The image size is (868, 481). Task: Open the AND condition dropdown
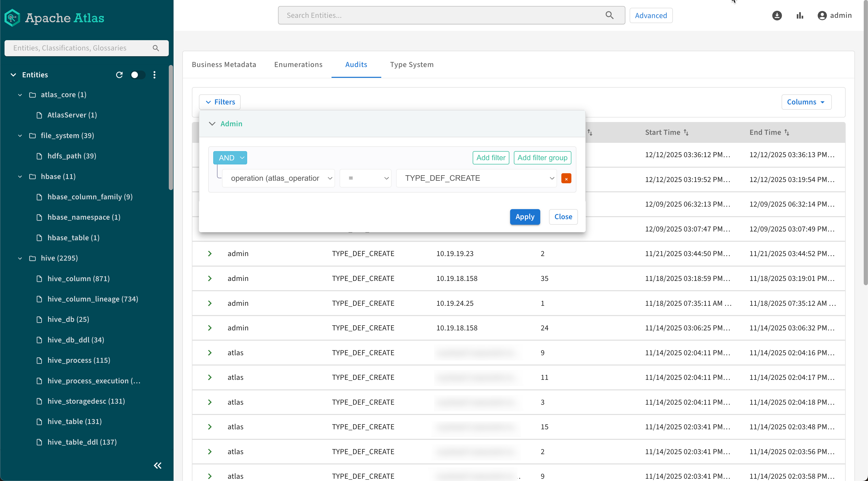(x=230, y=158)
